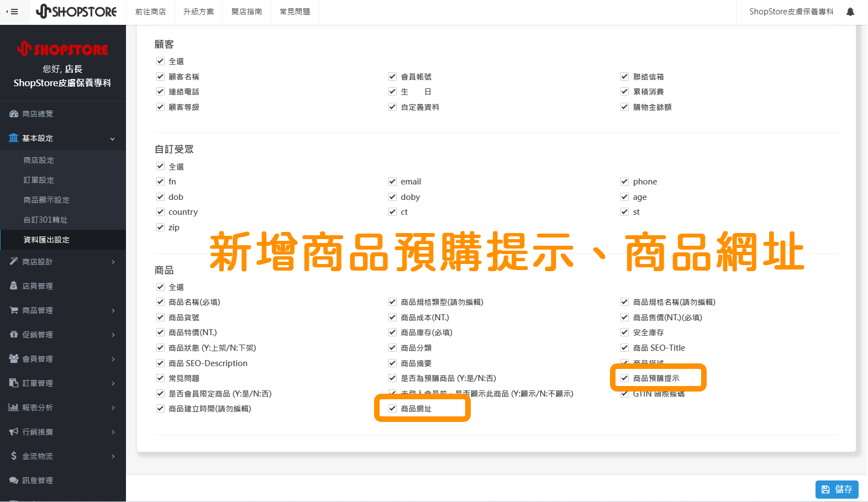The width and height of the screenshot is (868, 502).
Task: Uncheck 全選 under 自訂受眾 section
Action: tap(160, 166)
